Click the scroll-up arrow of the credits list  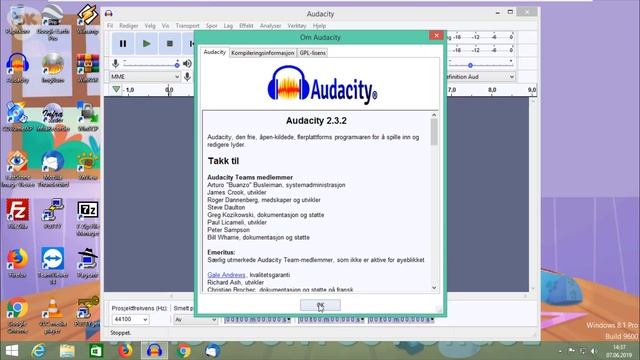click(434, 115)
